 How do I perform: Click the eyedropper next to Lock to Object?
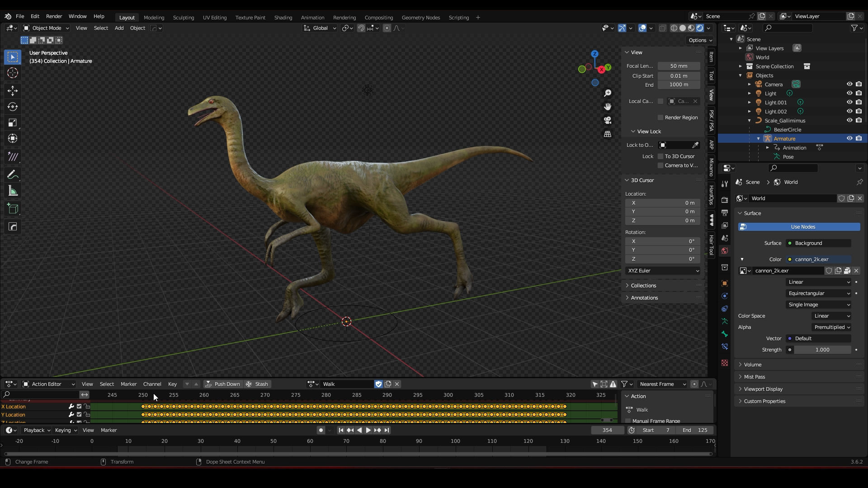(x=695, y=145)
